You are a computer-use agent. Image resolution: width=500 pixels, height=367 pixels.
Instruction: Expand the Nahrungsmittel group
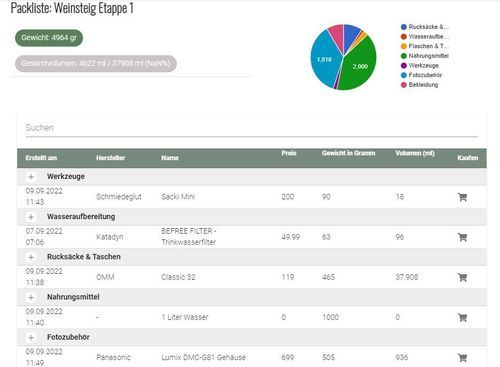click(x=31, y=297)
